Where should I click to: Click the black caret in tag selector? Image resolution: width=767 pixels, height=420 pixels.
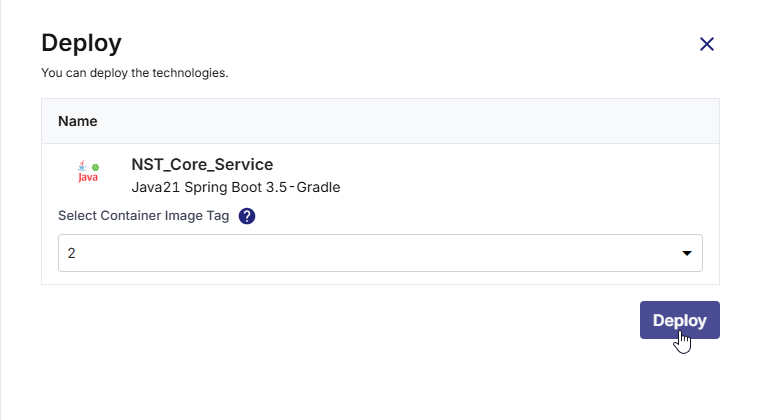tap(687, 253)
